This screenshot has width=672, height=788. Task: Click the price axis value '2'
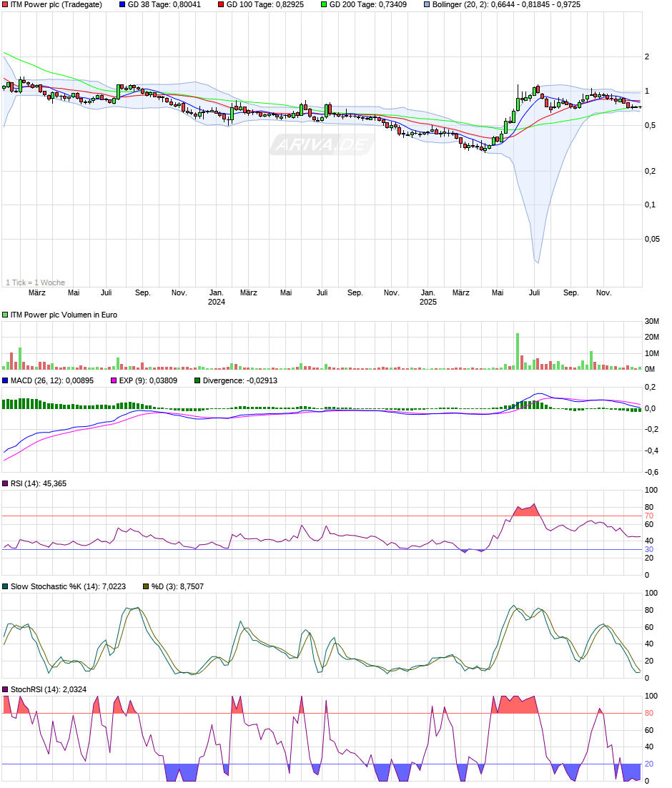[x=648, y=56]
